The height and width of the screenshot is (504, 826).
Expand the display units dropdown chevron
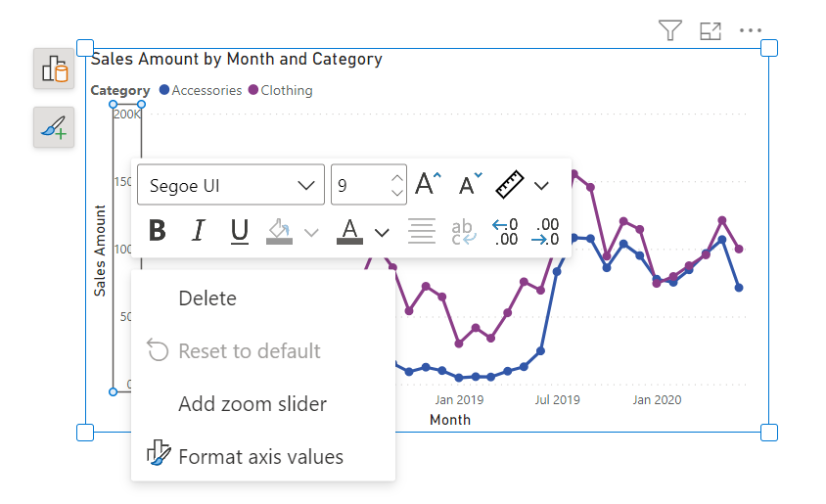[x=541, y=185]
